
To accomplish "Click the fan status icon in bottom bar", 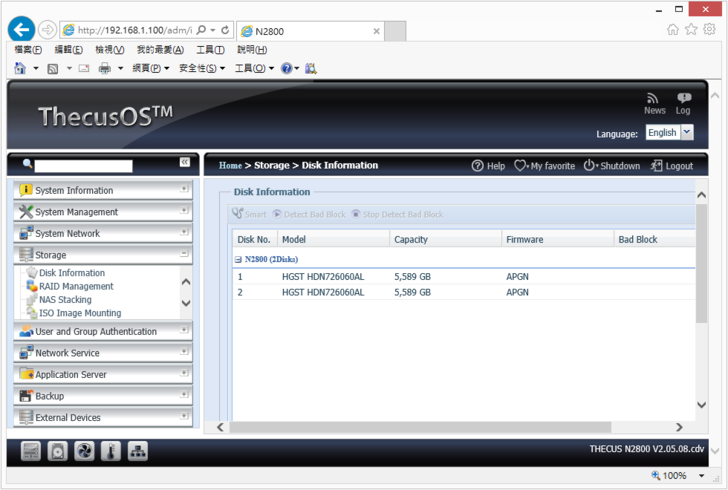I will (84, 452).
